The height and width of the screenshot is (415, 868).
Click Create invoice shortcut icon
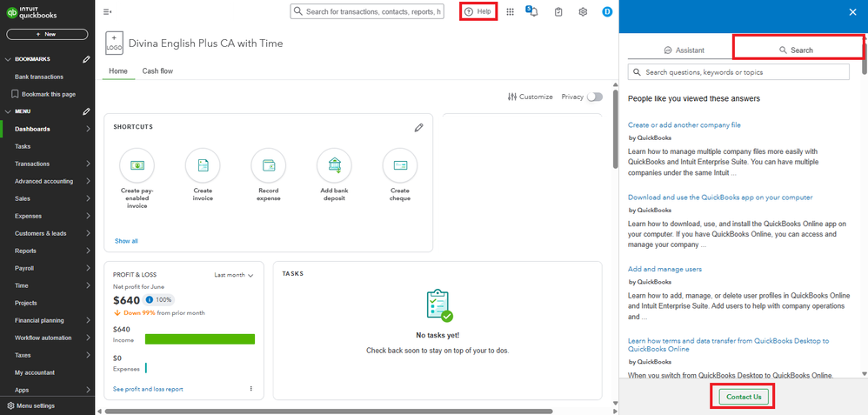click(x=203, y=165)
